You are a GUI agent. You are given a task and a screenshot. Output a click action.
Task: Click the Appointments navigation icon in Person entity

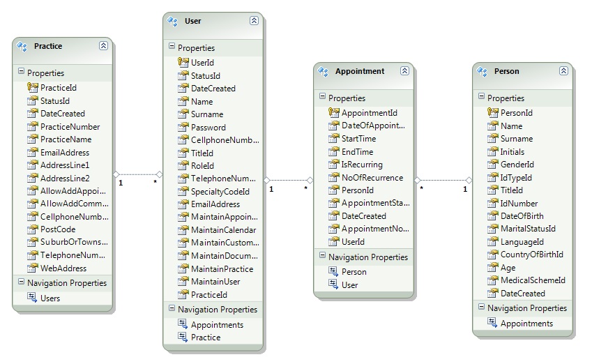(x=492, y=323)
